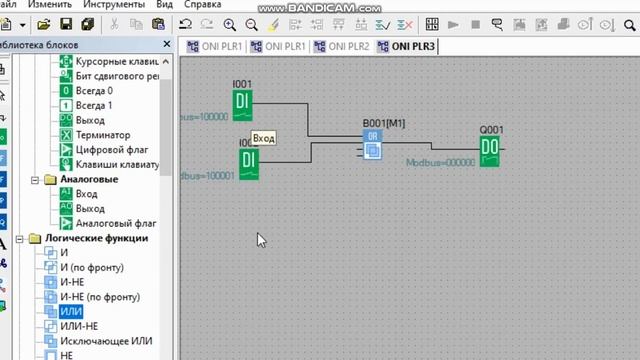Paste from the clipboard toolbar icon
Viewport: 640px width, 360px height.
(158, 24)
